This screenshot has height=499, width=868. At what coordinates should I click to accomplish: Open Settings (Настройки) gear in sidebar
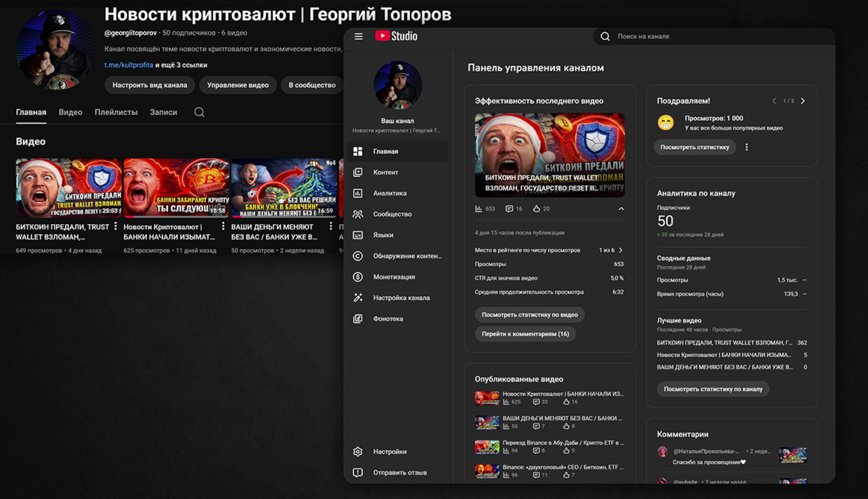pyautogui.click(x=358, y=451)
